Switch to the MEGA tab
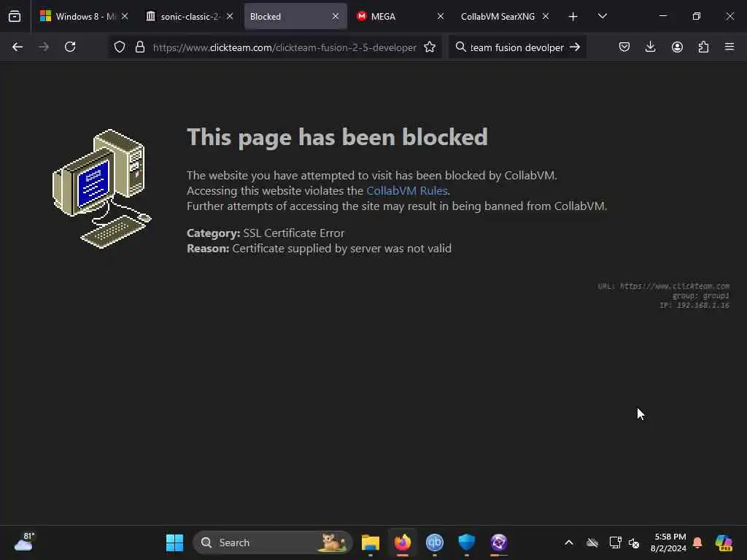This screenshot has height=560, width=747. (401, 16)
